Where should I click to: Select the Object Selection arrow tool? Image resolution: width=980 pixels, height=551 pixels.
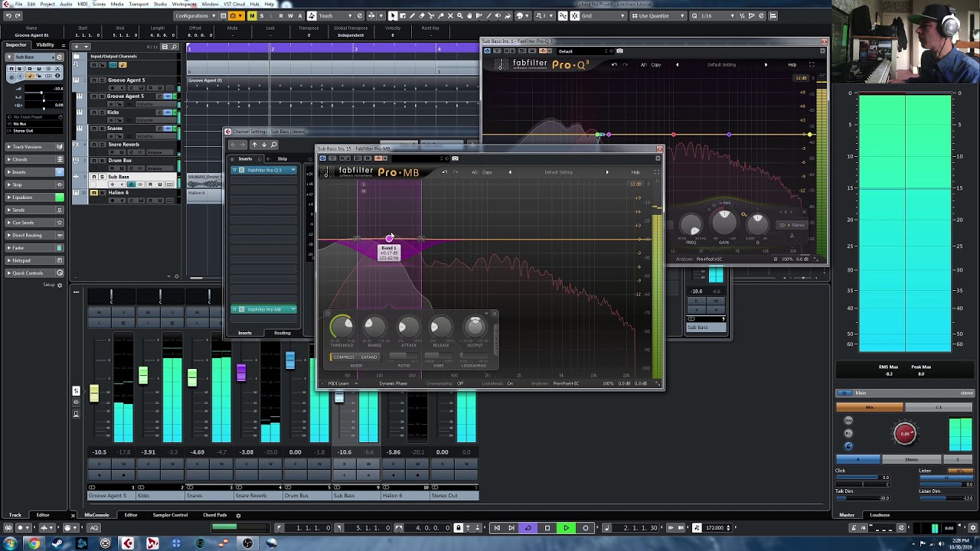click(x=392, y=15)
